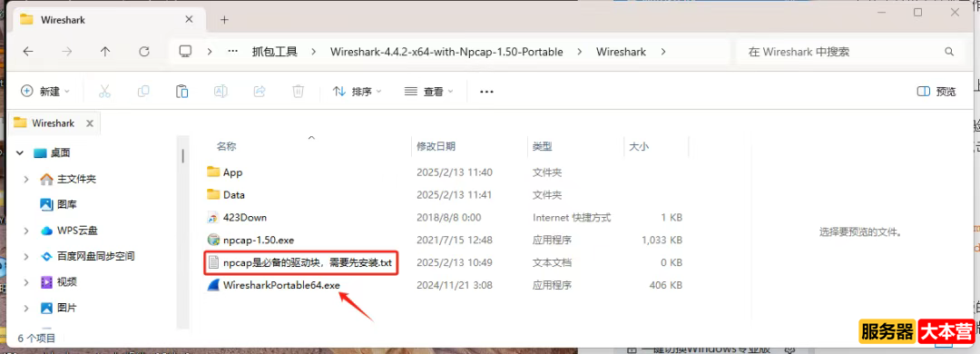
Task: Expand the 图片 tree node
Action: (26, 308)
